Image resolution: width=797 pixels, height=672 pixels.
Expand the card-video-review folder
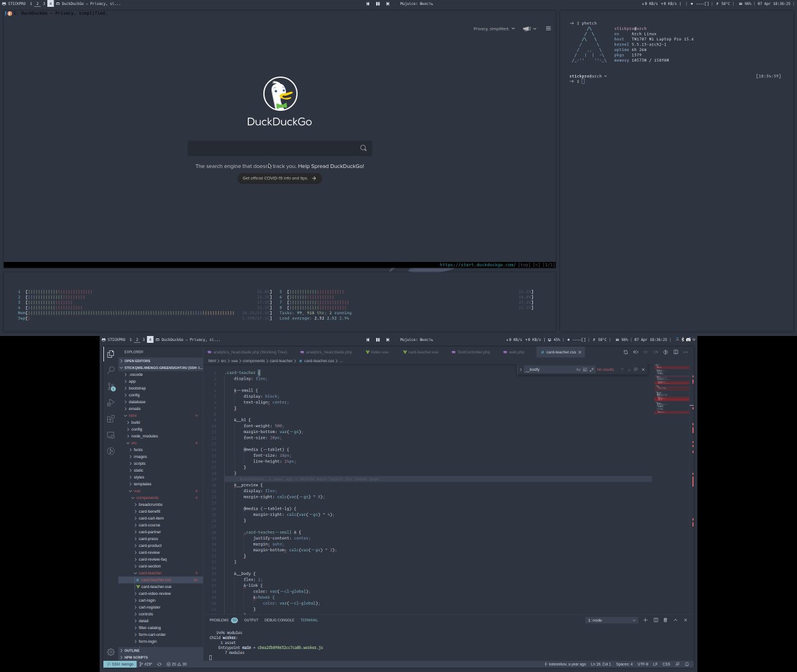[161, 594]
